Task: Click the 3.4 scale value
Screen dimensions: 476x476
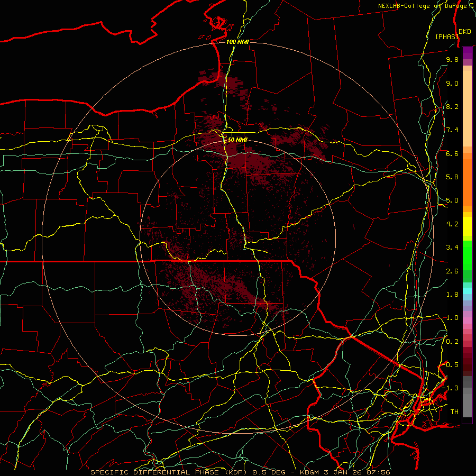Action: click(x=452, y=248)
